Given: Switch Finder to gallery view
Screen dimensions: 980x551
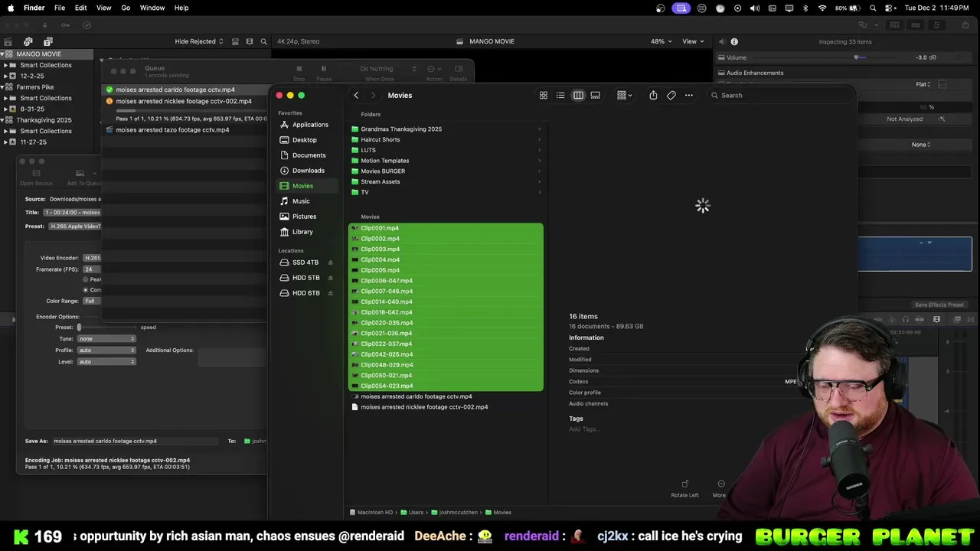Looking at the screenshot, I should tap(595, 96).
